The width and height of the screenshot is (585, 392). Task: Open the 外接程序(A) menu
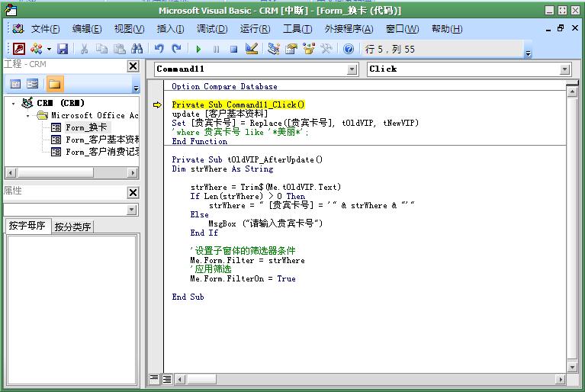click(x=349, y=29)
